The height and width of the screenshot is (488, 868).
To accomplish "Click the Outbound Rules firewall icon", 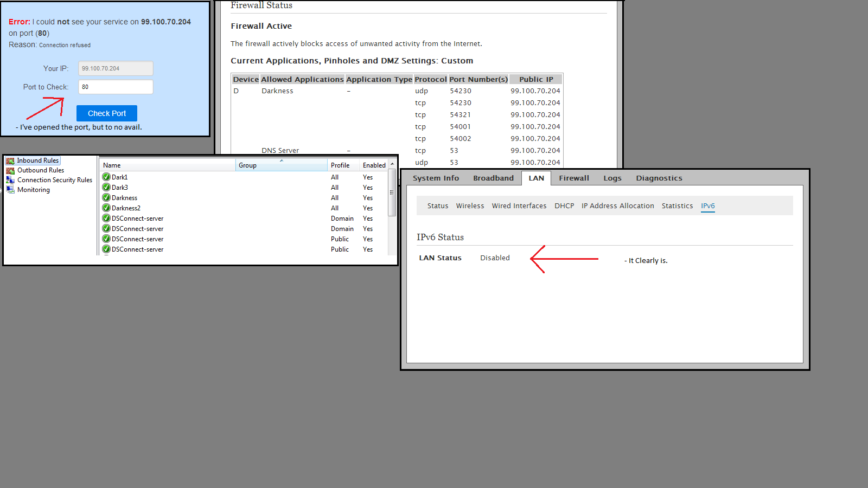I will [10, 170].
